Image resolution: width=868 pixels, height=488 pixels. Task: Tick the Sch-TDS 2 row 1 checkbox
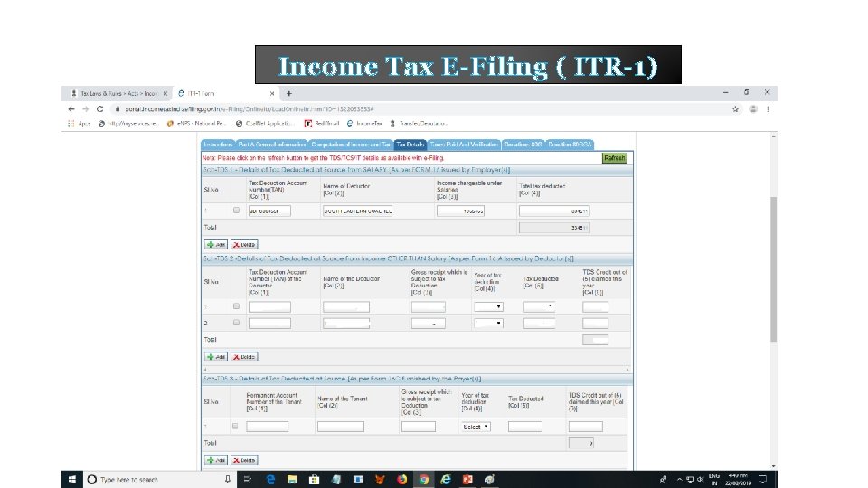pos(236,306)
